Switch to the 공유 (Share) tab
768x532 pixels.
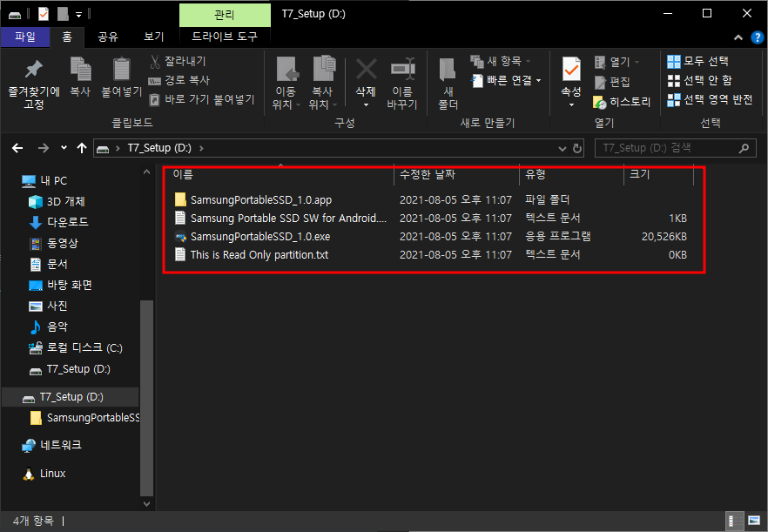[x=108, y=37]
